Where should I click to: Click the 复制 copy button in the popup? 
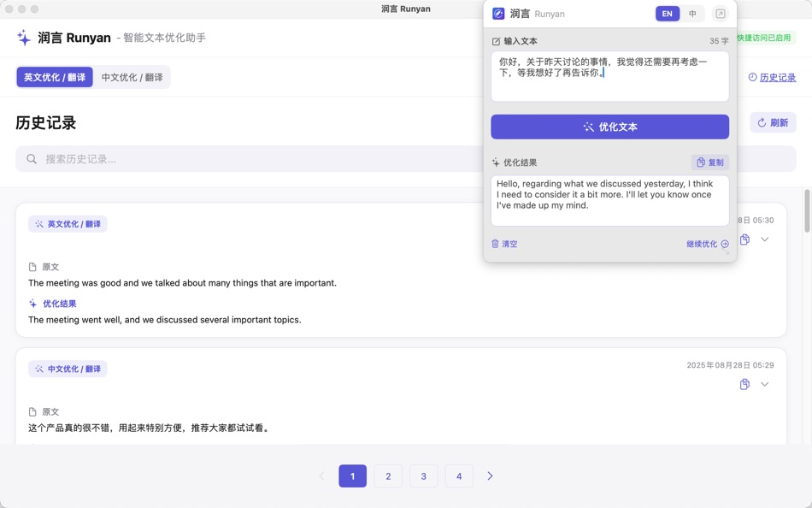coord(709,162)
